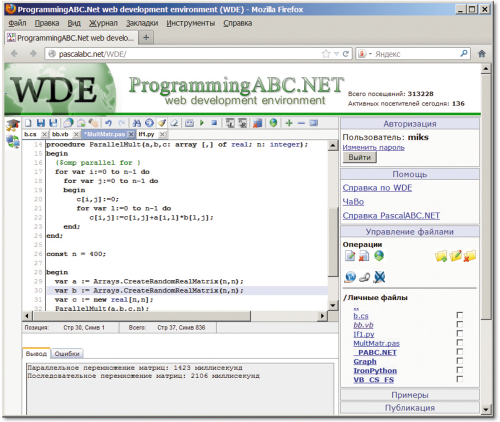Run the program with green play icon
The image size is (500, 422).
tap(202, 123)
